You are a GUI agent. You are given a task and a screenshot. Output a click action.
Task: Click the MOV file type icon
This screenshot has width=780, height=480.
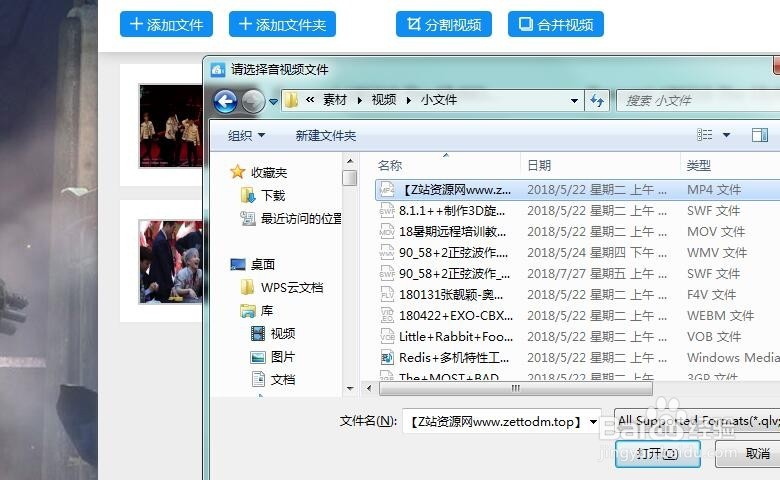coord(387,231)
